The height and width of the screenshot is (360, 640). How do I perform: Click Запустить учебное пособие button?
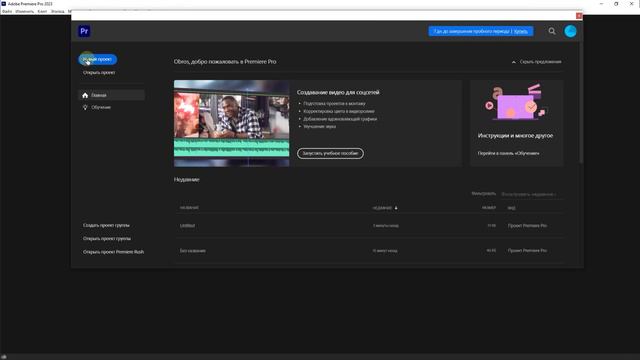click(330, 153)
